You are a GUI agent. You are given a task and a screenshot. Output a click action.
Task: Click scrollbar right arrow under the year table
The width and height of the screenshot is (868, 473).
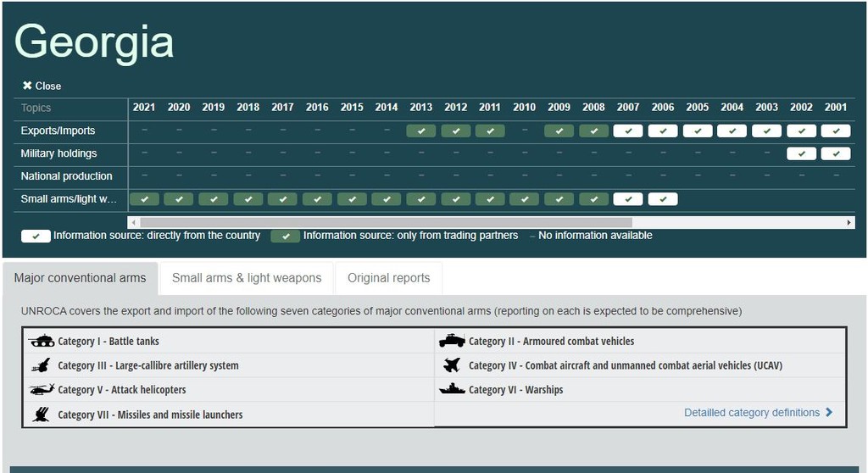tap(849, 223)
